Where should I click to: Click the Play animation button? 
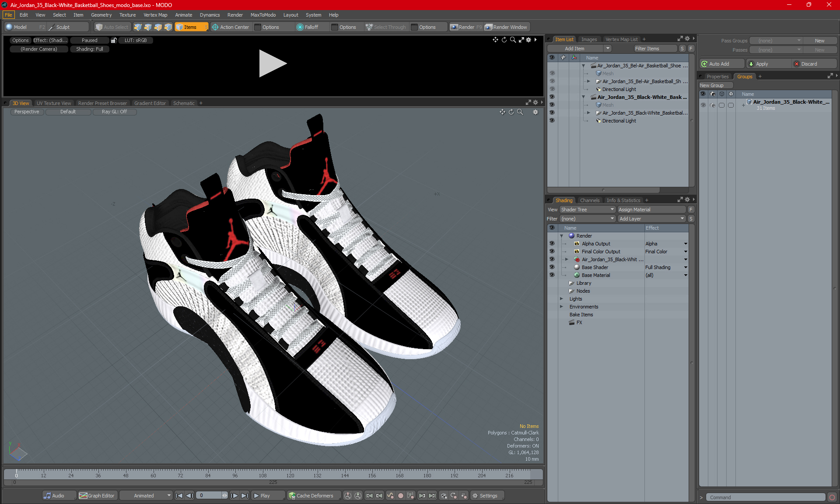[268, 496]
